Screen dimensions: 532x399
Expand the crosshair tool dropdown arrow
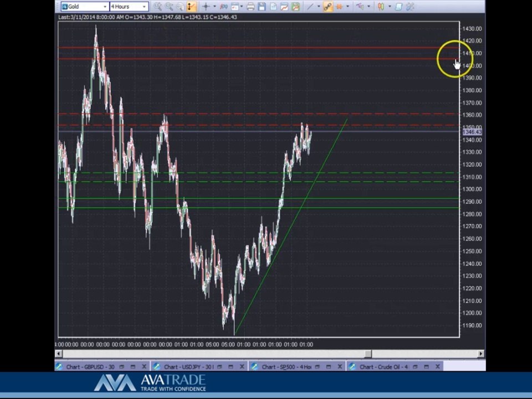214,7
